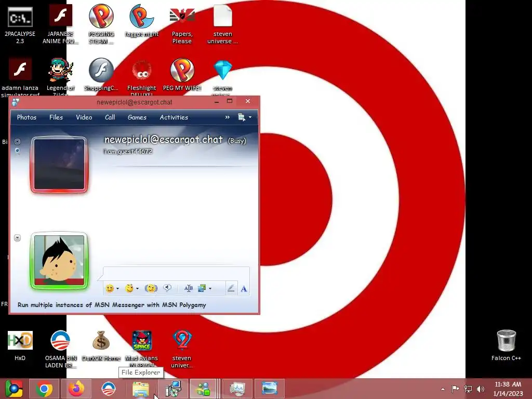
Task: Open the 2PACALYPSE 2.3 desktop shortcut
Action: point(20,25)
